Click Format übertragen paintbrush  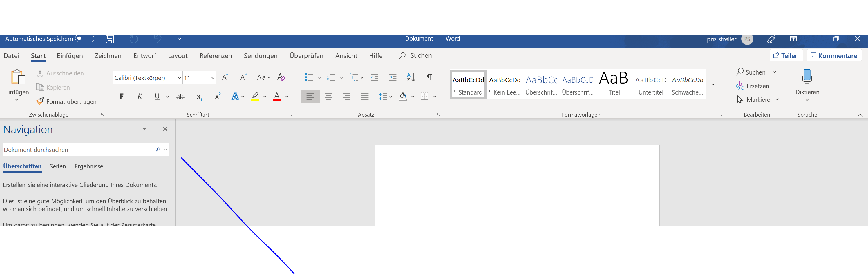click(x=66, y=101)
